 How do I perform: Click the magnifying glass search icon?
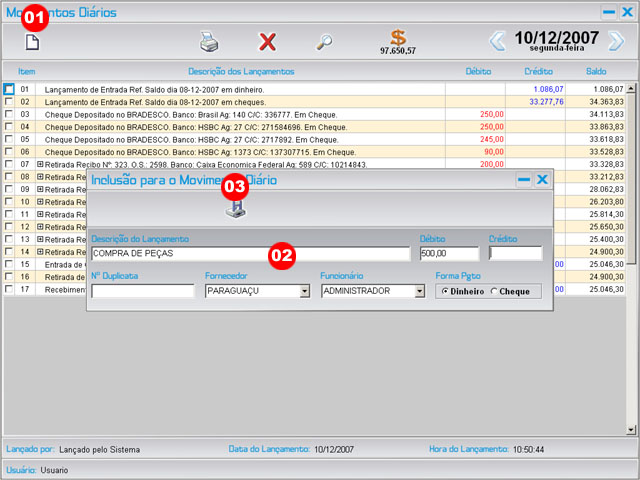pos(324,42)
